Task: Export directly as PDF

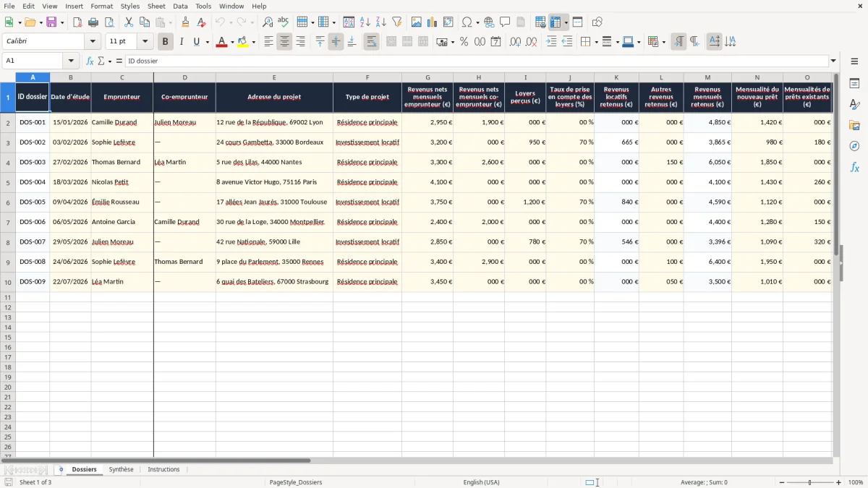Action: [x=77, y=22]
